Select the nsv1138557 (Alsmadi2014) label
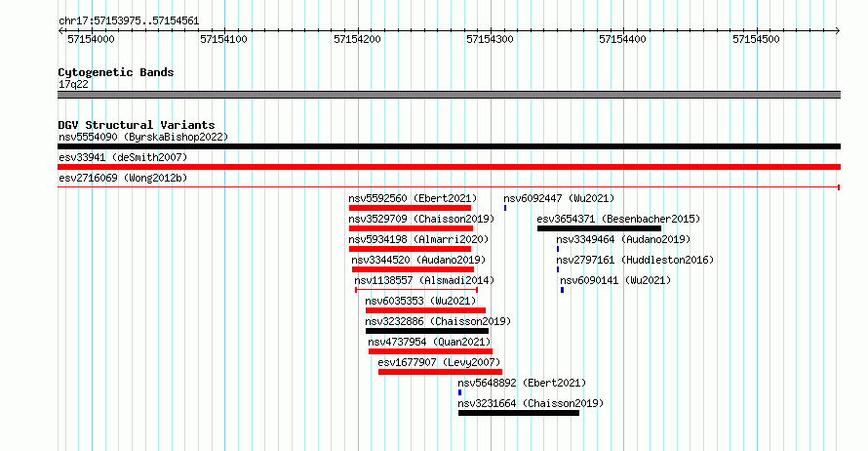The image size is (868, 451). [x=424, y=280]
